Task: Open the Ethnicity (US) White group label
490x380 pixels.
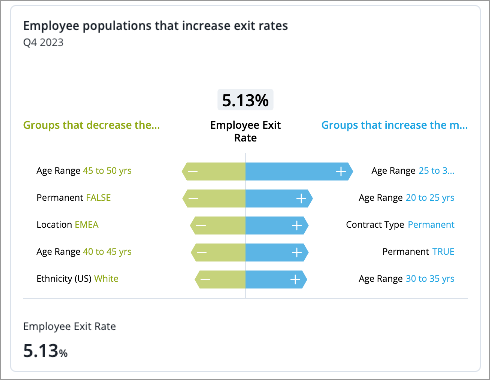Action: (77, 278)
